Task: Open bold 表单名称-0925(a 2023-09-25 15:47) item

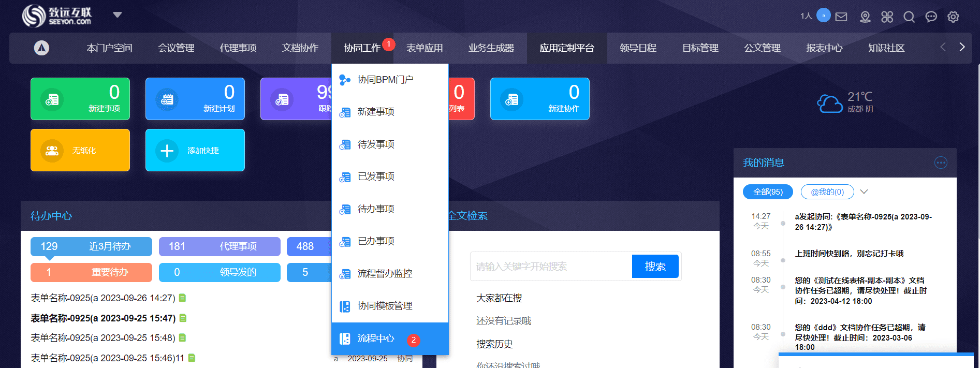Action: point(103,318)
